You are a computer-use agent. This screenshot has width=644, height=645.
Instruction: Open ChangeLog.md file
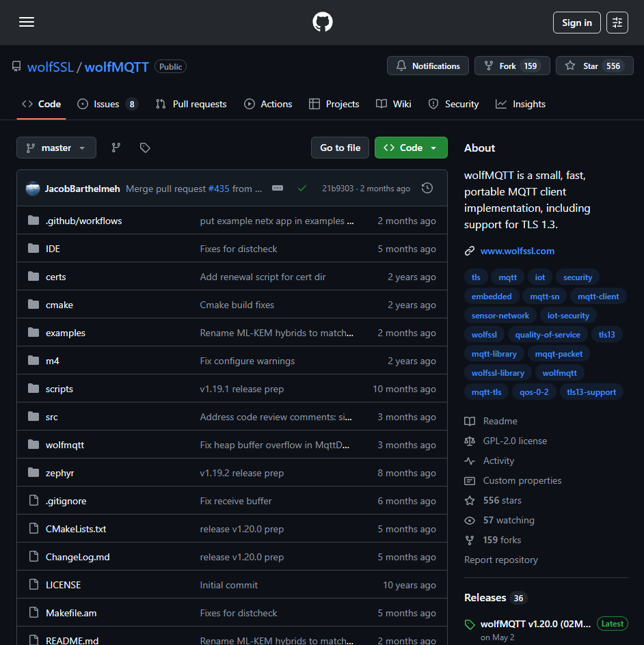coord(77,557)
